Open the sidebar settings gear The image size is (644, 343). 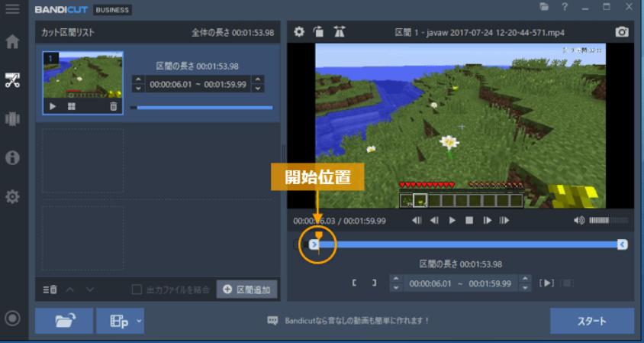coord(12,196)
